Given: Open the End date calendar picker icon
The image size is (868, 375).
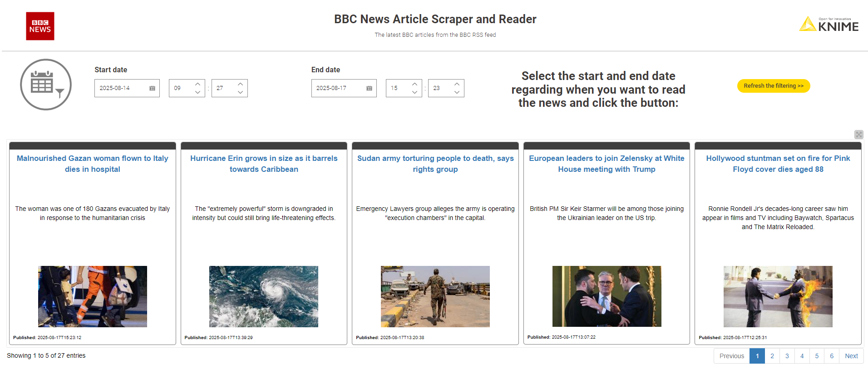Looking at the screenshot, I should 369,88.
